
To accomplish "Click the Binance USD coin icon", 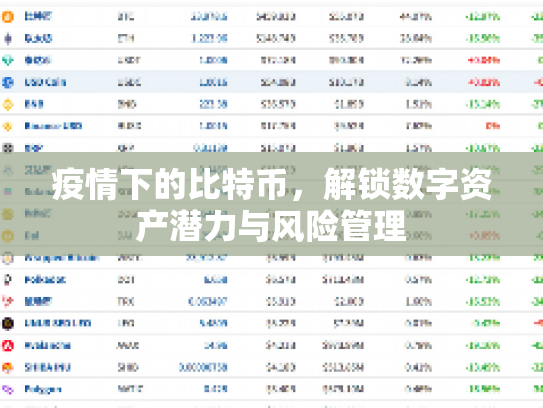I will (x=8, y=126).
